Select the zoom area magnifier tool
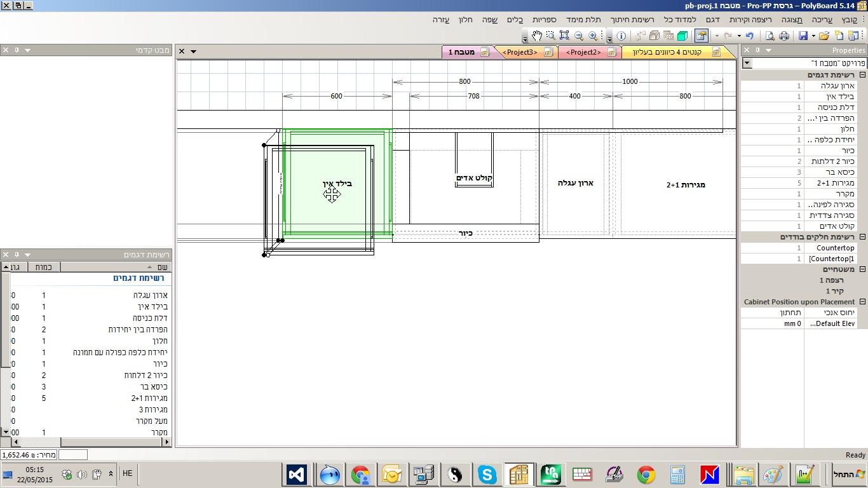The image size is (868, 488). 551,36
